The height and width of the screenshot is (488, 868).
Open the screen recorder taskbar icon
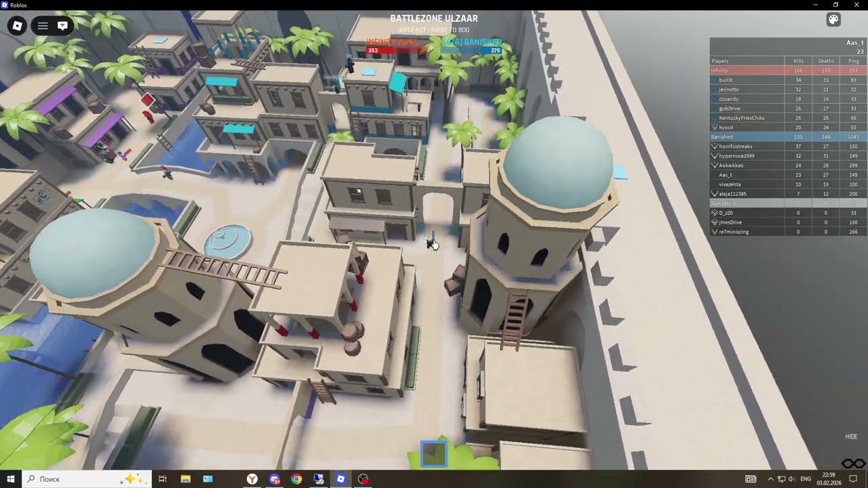(x=363, y=479)
